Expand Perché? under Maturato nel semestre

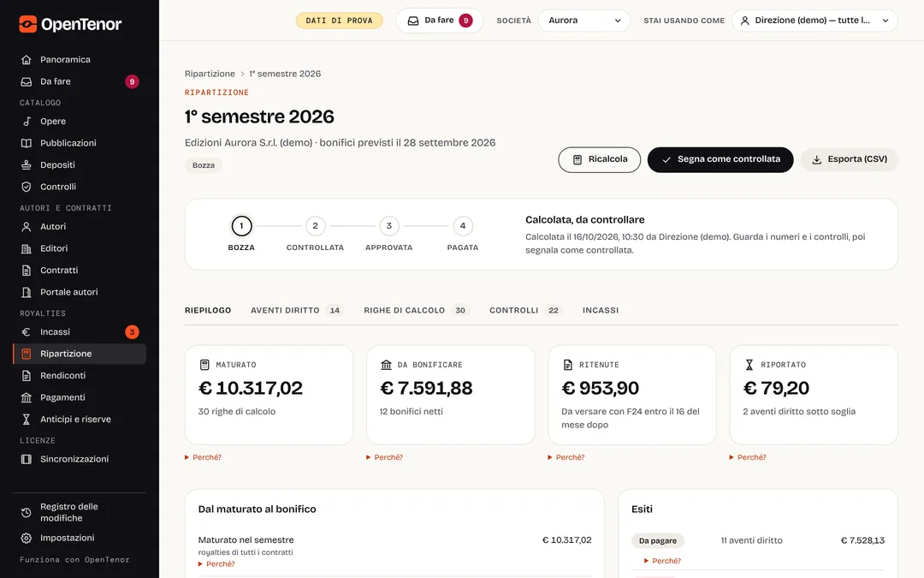point(216,563)
